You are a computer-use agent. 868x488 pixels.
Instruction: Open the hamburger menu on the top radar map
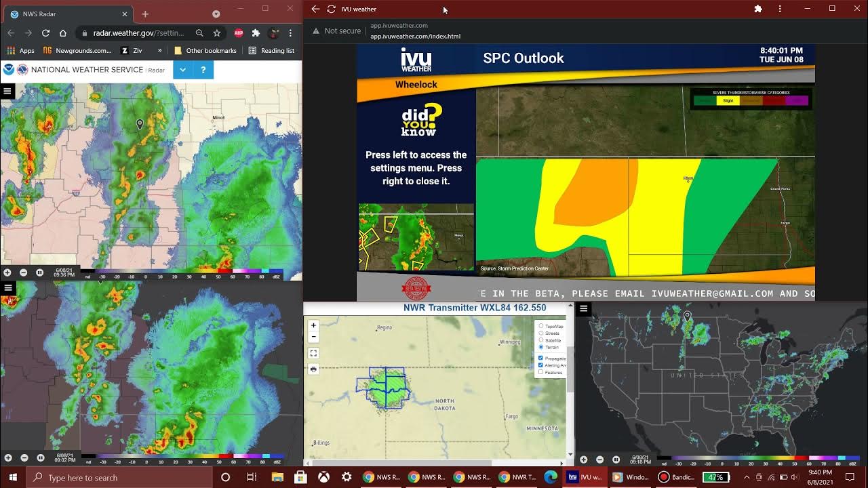(7, 91)
